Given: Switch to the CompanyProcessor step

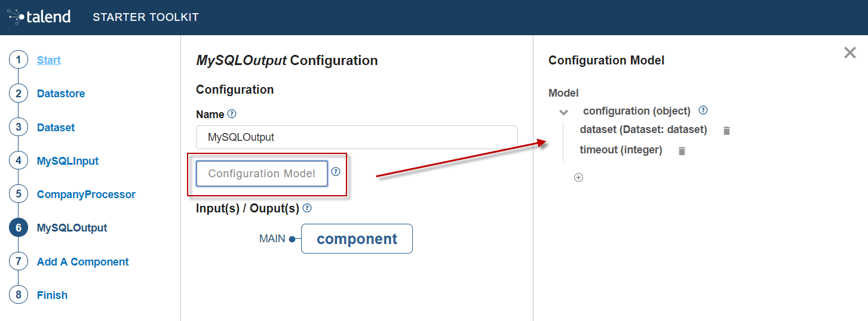Looking at the screenshot, I should tap(86, 195).
